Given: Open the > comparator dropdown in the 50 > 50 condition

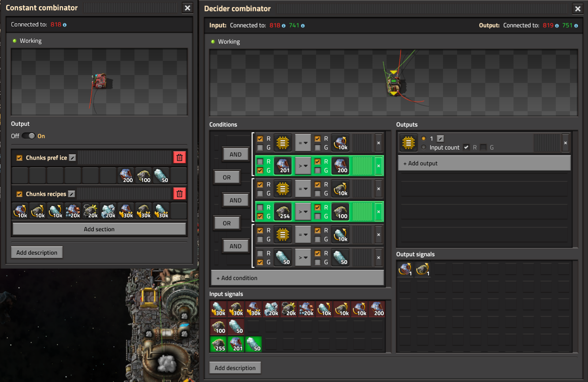Looking at the screenshot, I should click(x=303, y=258).
